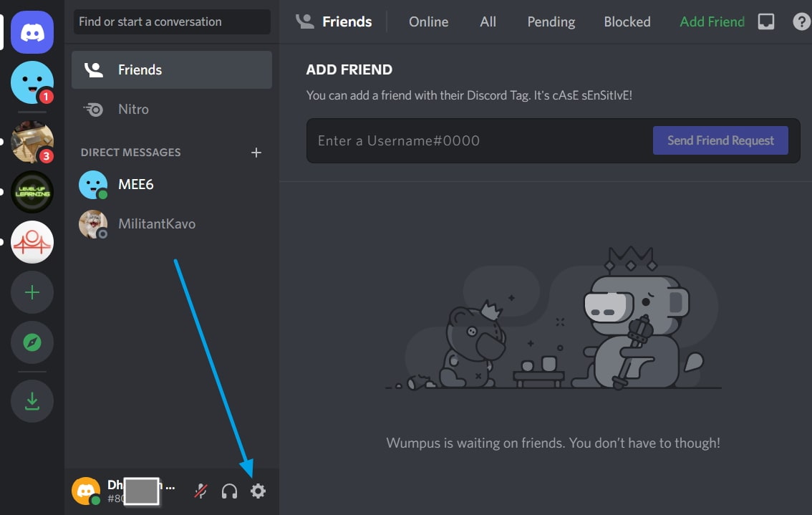Select the Add Friend tab
Screen dimensions: 812x515
(x=712, y=21)
